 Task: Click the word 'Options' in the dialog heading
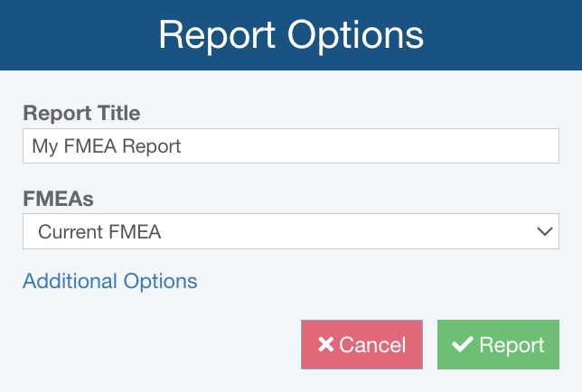coord(355,35)
